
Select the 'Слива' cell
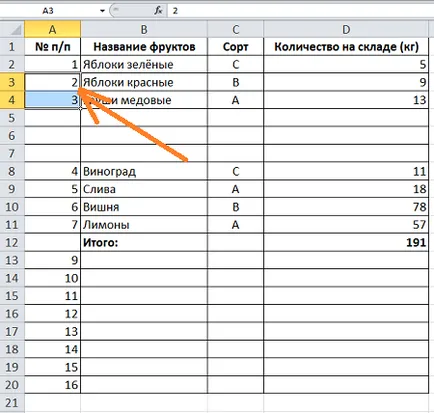(144, 189)
